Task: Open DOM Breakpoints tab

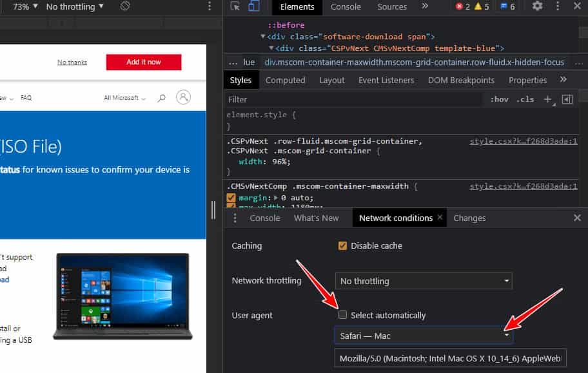Action: [x=461, y=81]
